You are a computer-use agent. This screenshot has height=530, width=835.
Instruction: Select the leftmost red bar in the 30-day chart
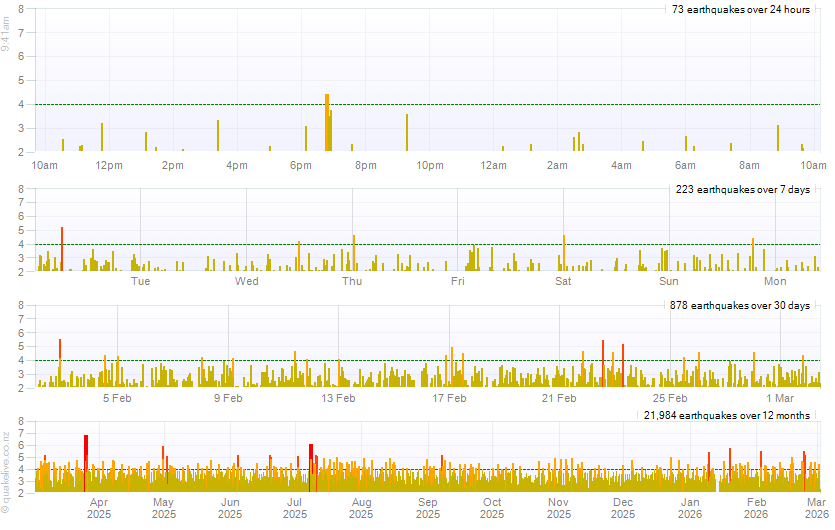[60, 363]
